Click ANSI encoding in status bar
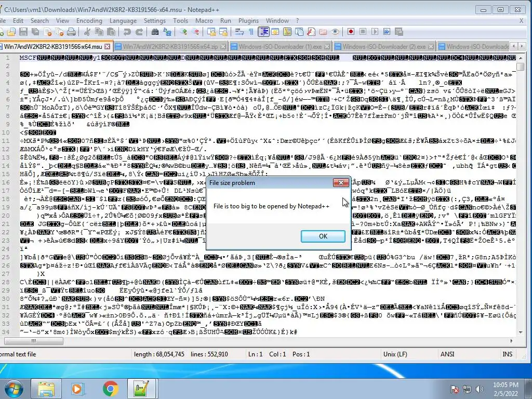Image resolution: width=532 pixels, height=399 pixels. pos(447,354)
